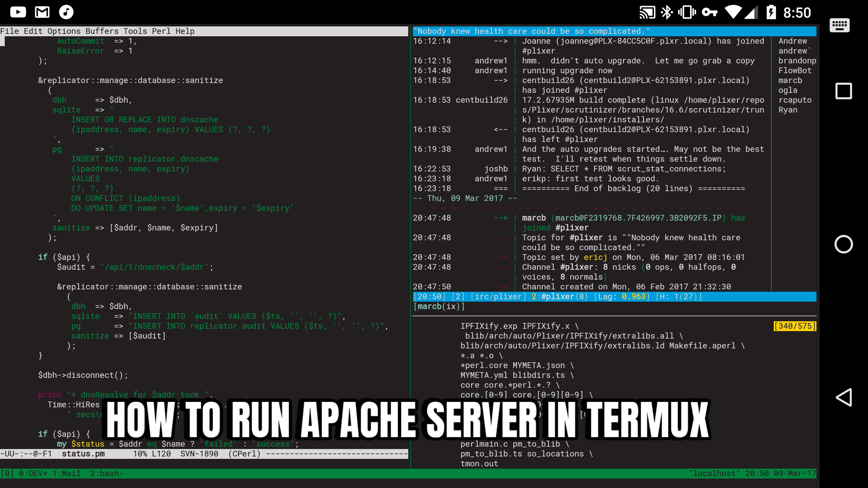Click the Lag: 0.963 indicator
The width and height of the screenshot is (868, 488).
tap(622, 297)
